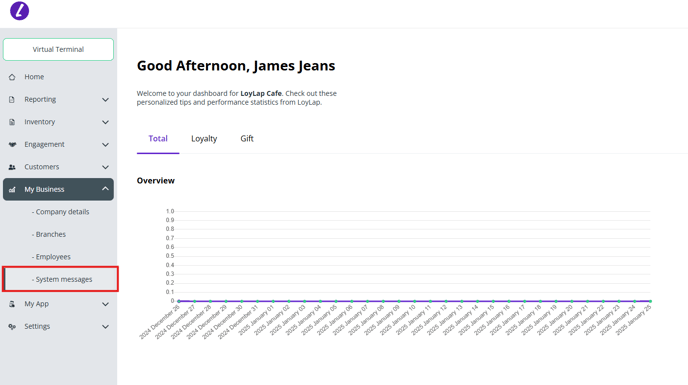Switch to the Gift tab
Viewport: 688px width, 385px height.
point(247,139)
